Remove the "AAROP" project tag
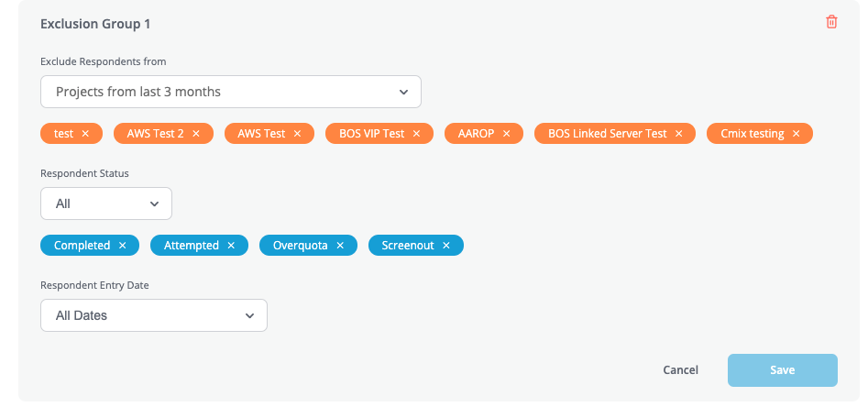Screen dimensions: 868x418 tap(506, 134)
